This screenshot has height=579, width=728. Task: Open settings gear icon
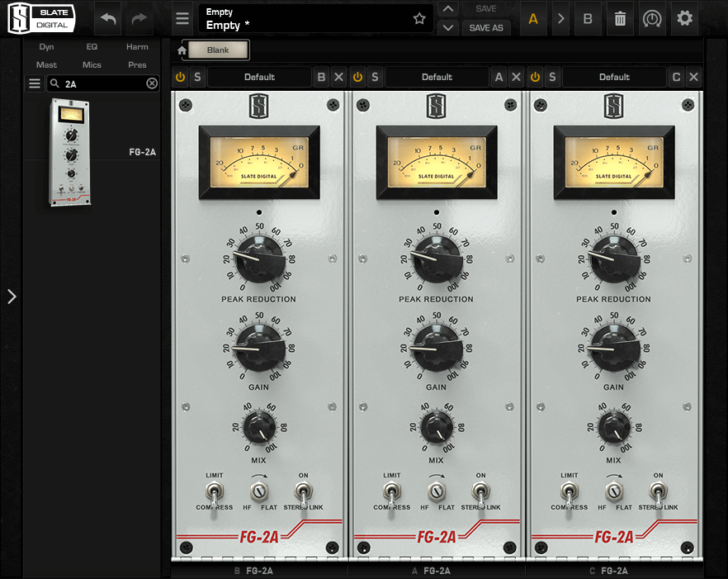coord(684,19)
